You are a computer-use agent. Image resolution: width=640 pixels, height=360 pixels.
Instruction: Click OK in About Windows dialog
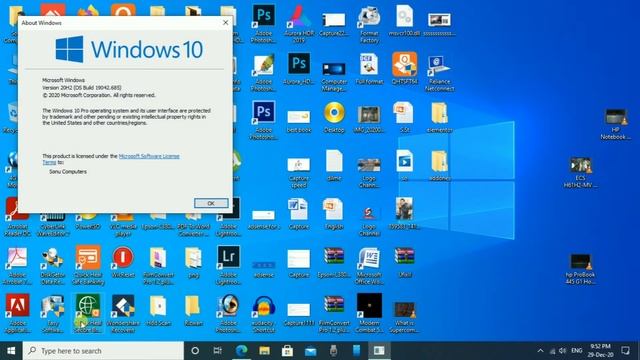(211, 203)
